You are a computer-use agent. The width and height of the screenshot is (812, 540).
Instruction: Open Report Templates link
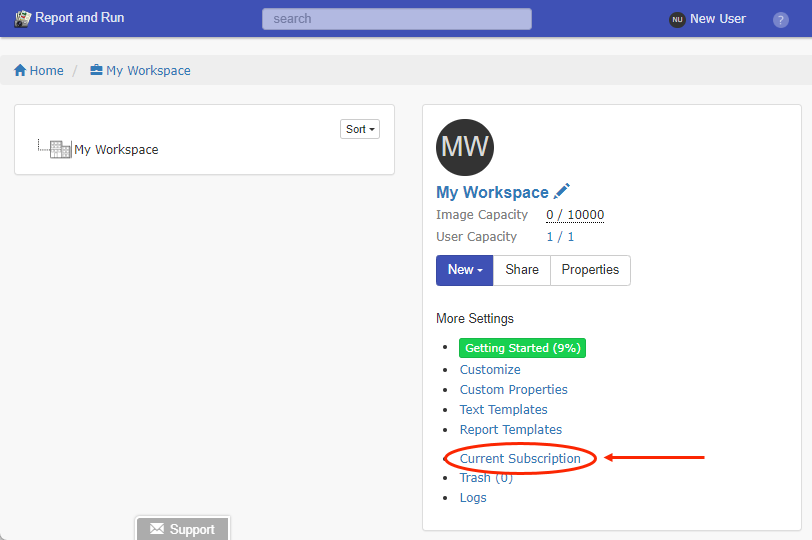coord(511,430)
